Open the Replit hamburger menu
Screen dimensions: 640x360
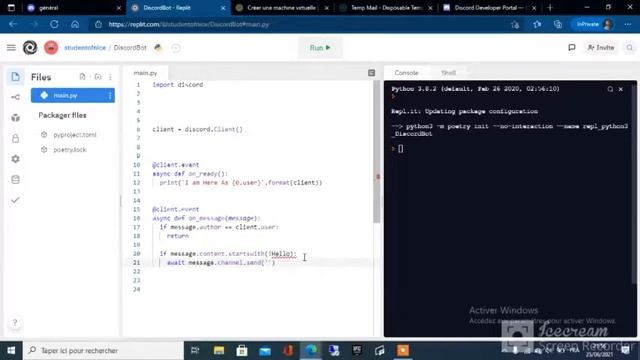(x=11, y=48)
